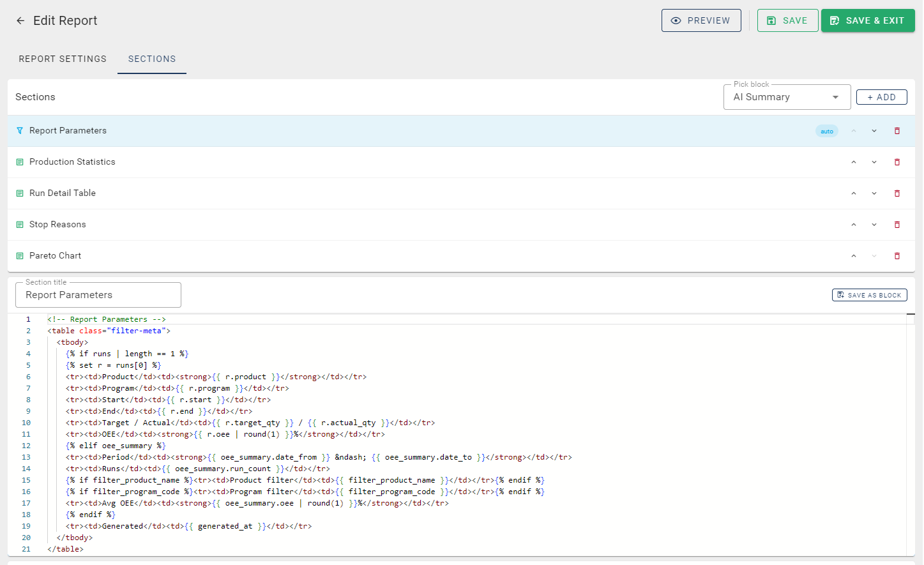Go back using the arrow beside Edit Report
The height and width of the screenshot is (565, 924).
click(x=20, y=20)
